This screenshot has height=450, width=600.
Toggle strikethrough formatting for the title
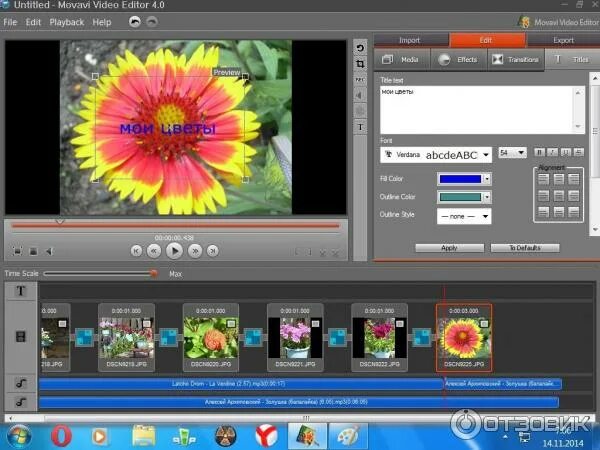pyautogui.click(x=579, y=152)
